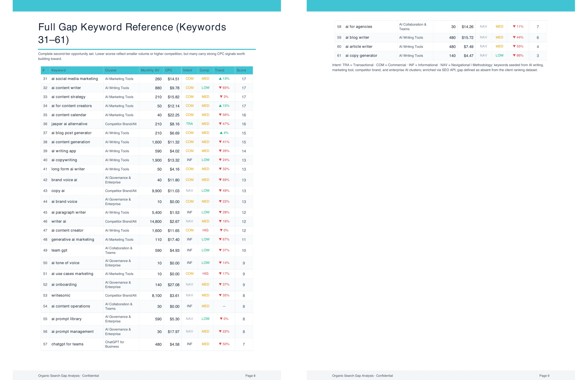Click the Page 8 footer label
This screenshot has height=380, width=588.
click(x=250, y=376)
